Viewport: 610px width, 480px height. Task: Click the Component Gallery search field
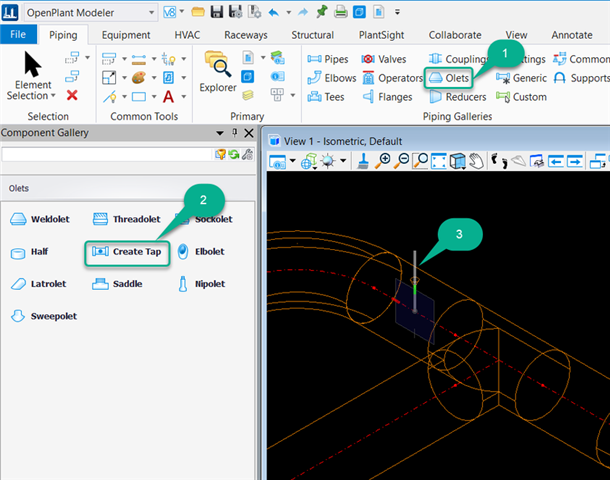pos(107,154)
